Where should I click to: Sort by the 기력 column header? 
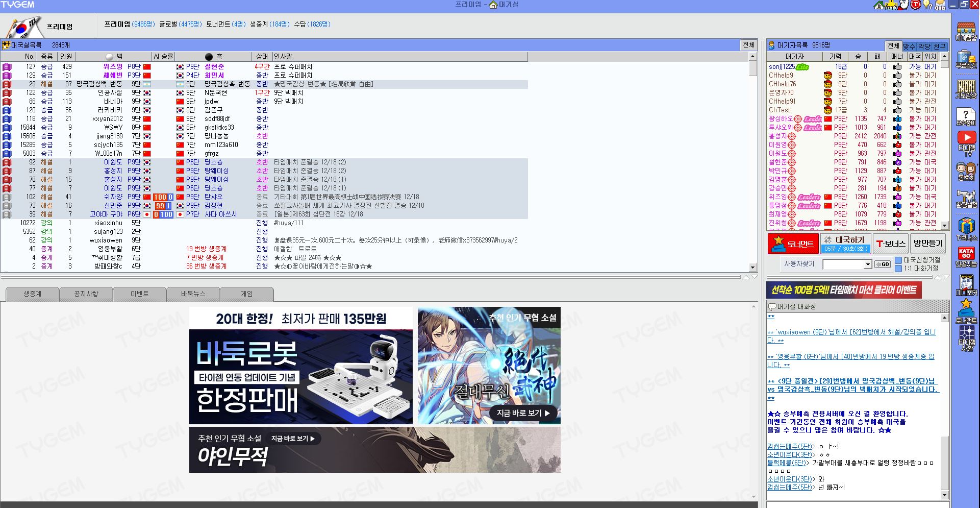pyautogui.click(x=835, y=57)
